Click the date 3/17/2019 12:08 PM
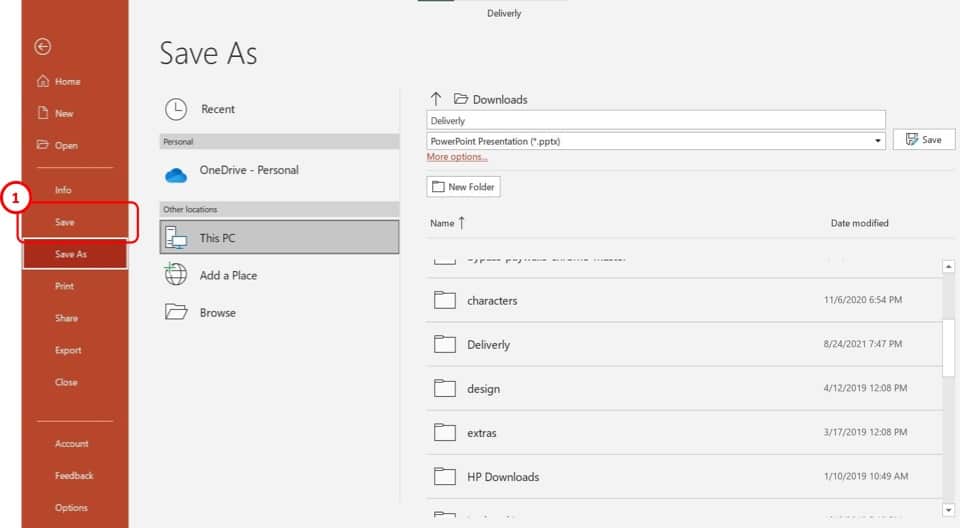This screenshot has width=960, height=528. click(x=865, y=432)
